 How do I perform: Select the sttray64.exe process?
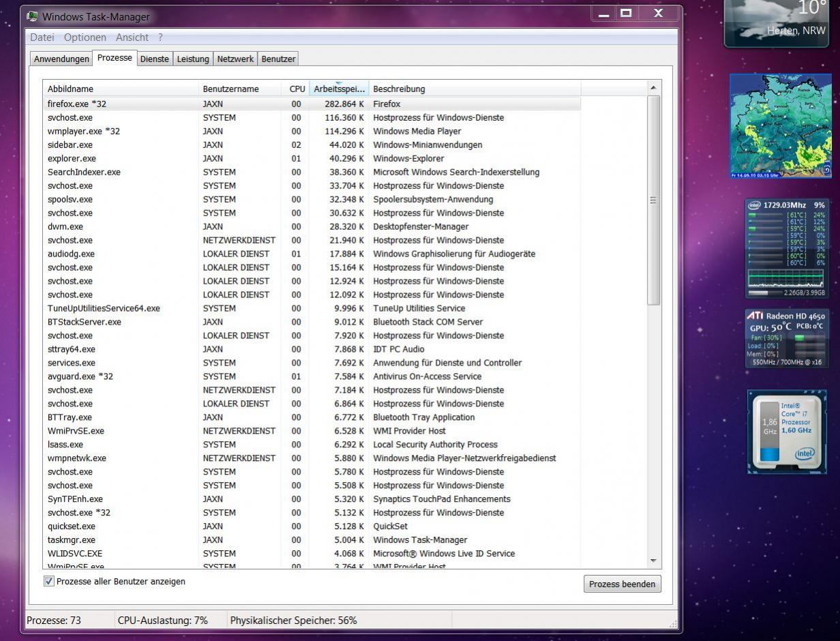pyautogui.click(x=312, y=349)
